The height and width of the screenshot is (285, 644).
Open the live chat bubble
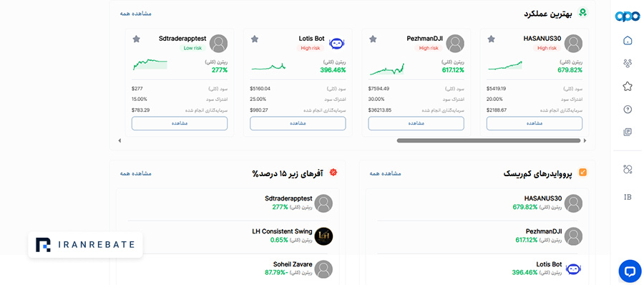pos(630,271)
